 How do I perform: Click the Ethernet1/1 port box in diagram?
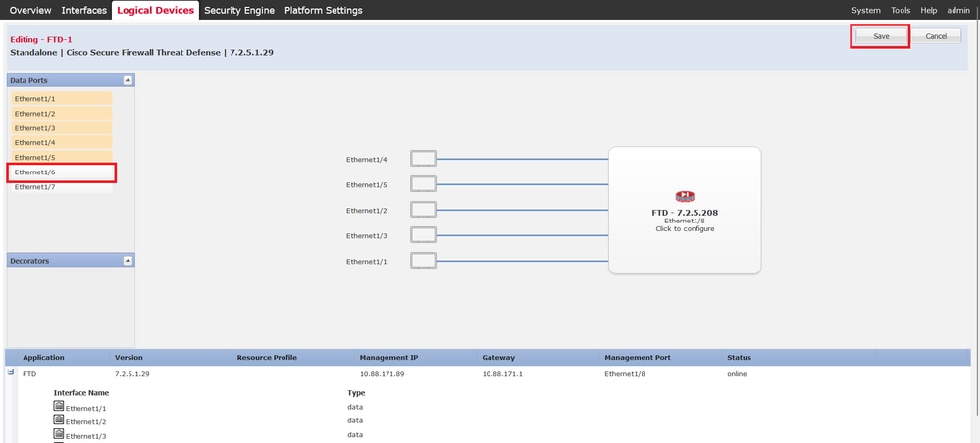point(423,261)
